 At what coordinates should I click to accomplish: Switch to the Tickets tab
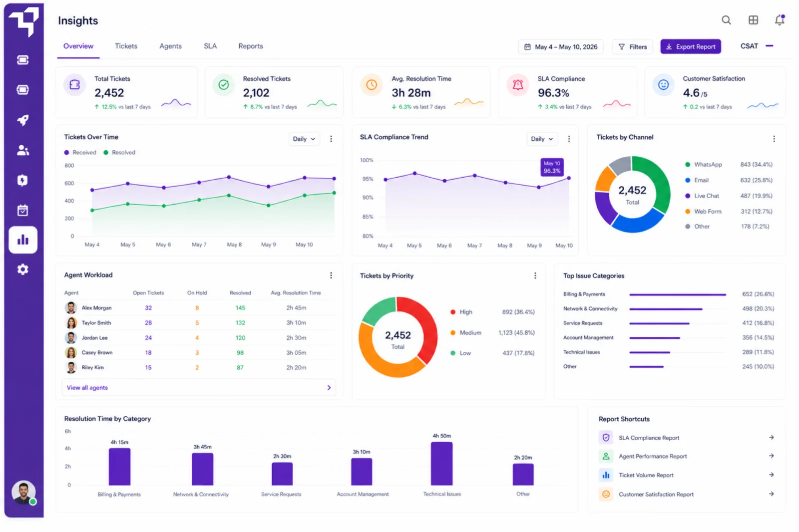[x=126, y=46]
